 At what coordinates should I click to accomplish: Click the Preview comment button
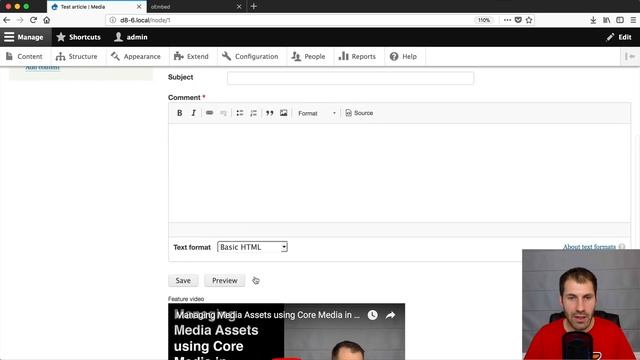pos(224,280)
